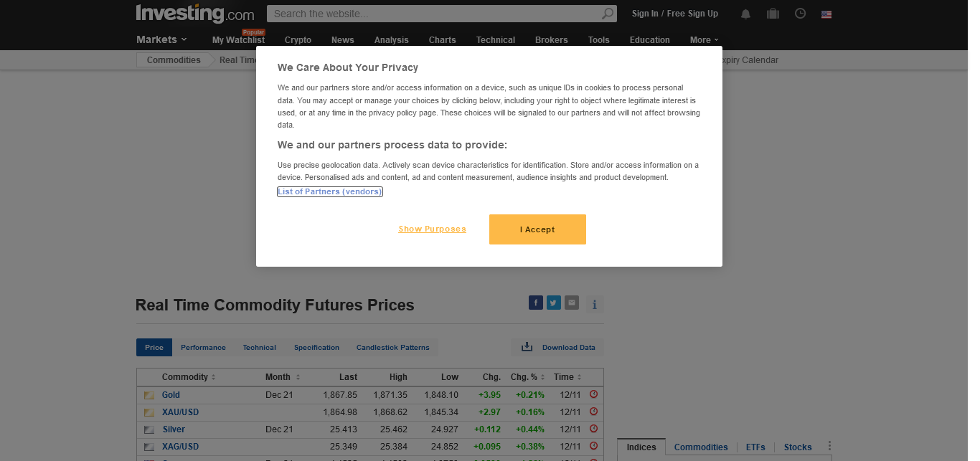This screenshot has height=461, width=980.
Task: Click the email share icon
Action: 571,303
